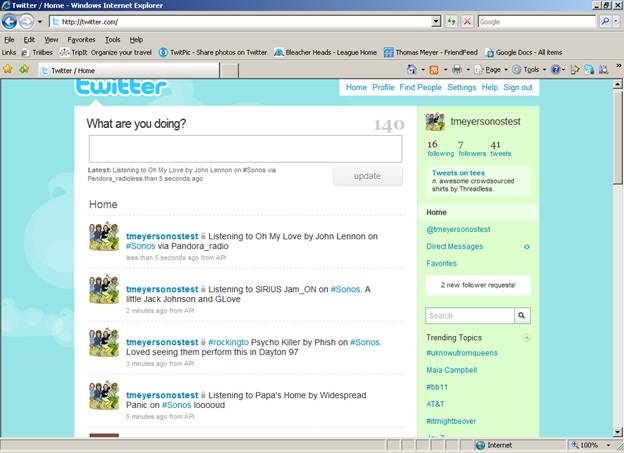The height and width of the screenshot is (453, 624).
Task: Click the Print toolbar icon
Action: tap(456, 70)
